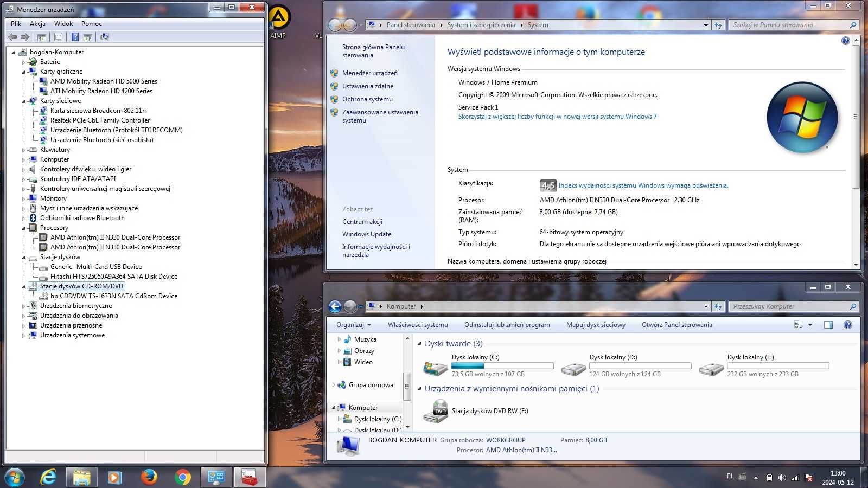Screen dimensions: 868x488
Task: Open Menedżer urządzeń link in System window
Action: pos(369,73)
